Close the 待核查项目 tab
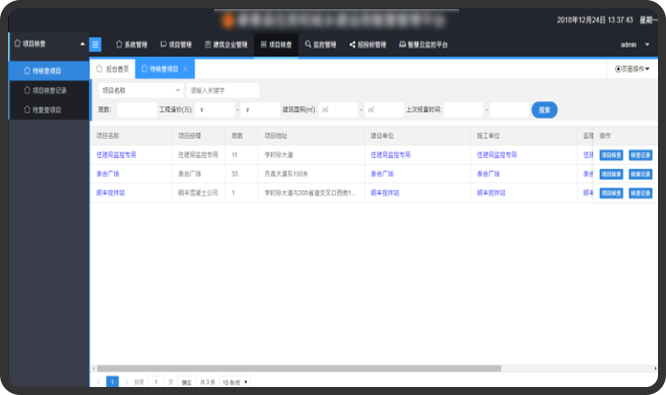 [185, 69]
